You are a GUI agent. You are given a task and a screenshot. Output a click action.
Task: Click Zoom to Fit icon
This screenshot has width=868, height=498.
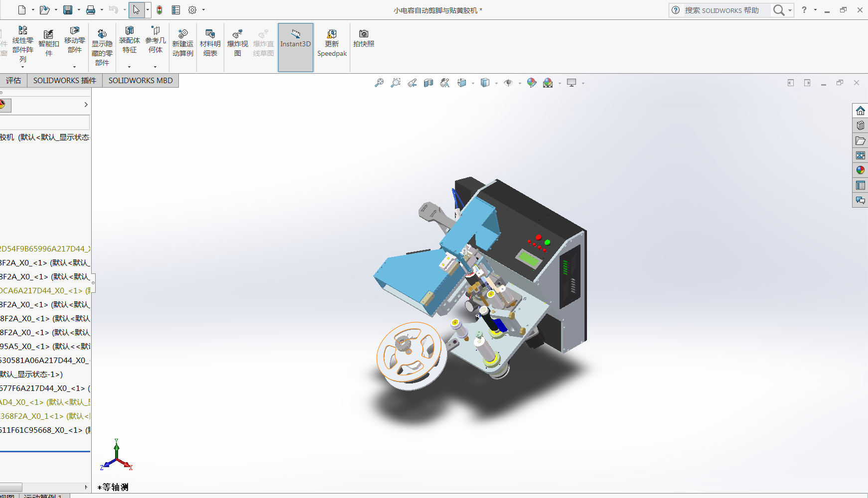[x=379, y=83]
